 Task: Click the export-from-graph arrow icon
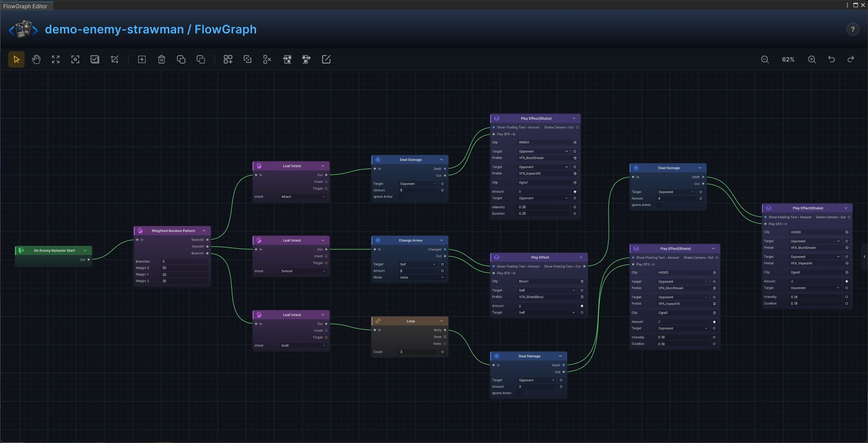(x=307, y=59)
